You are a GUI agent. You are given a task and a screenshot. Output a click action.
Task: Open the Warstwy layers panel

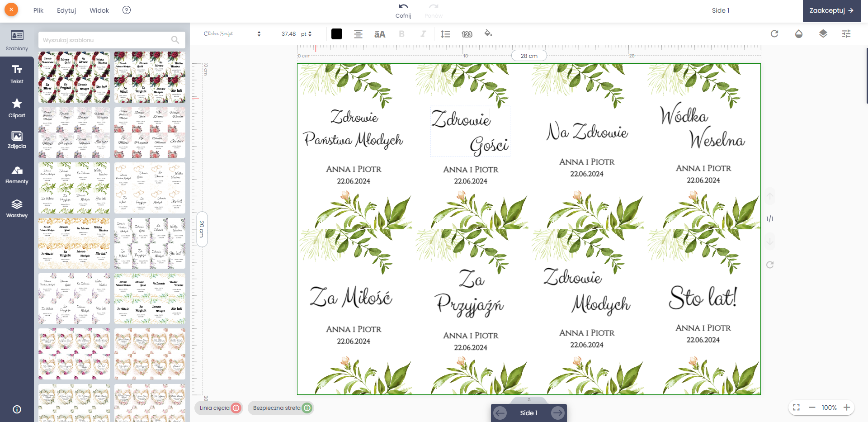17,209
